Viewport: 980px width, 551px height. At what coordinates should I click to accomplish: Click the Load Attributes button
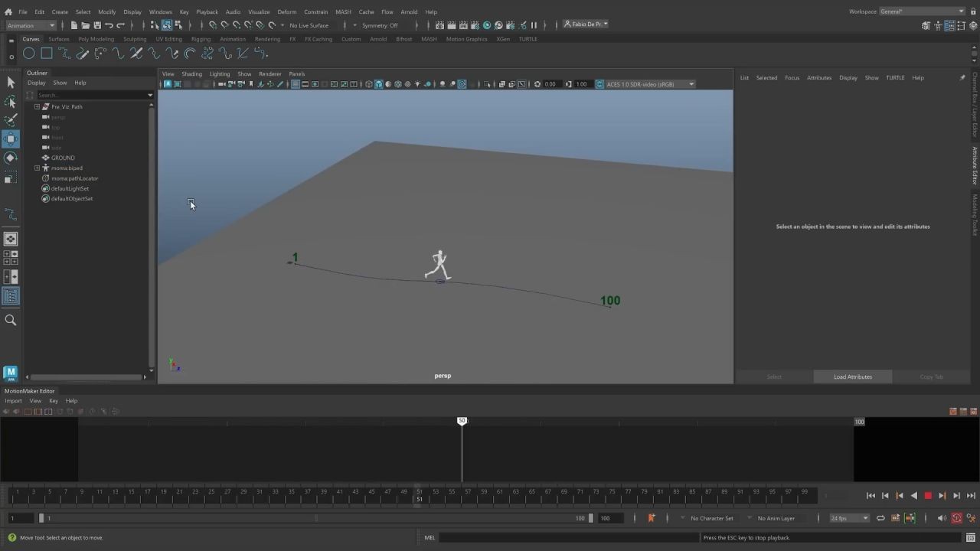[852, 377]
